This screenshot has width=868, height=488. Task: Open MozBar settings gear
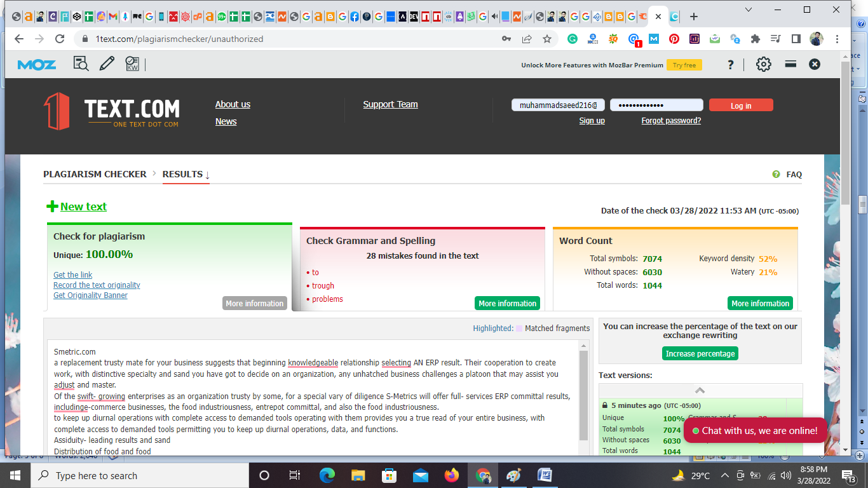tap(763, 64)
